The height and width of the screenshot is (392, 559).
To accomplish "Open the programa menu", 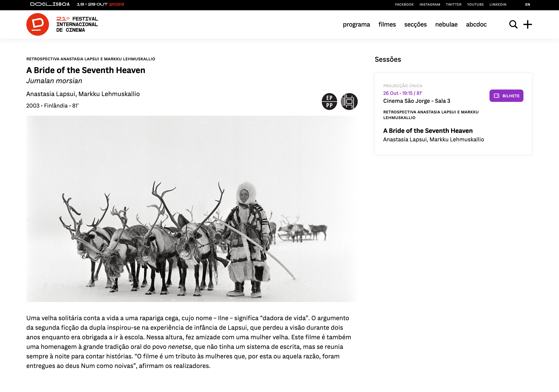I will tap(356, 24).
